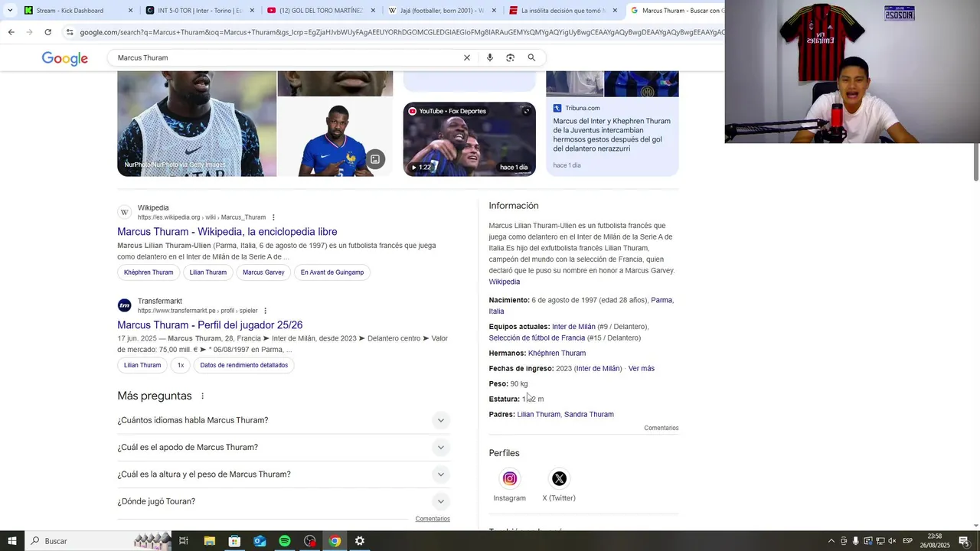Open Outlook from the taskbar
Image resolution: width=980 pixels, height=551 pixels.
[x=260, y=541]
